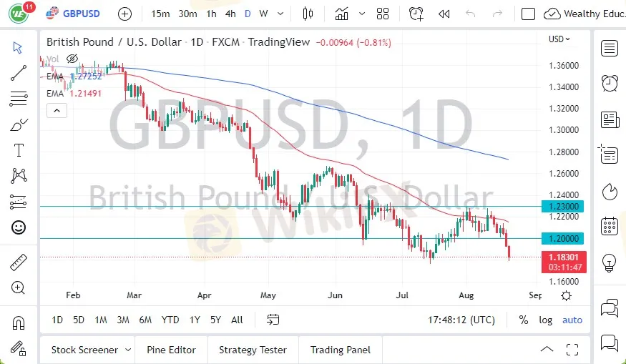Open the watchlist panel icon
Screen dimensions: 626x364
point(610,48)
